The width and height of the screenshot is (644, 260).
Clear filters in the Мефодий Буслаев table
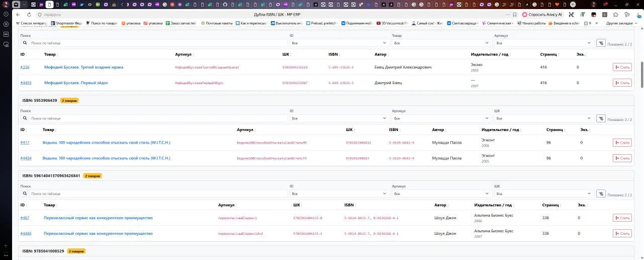pos(600,43)
